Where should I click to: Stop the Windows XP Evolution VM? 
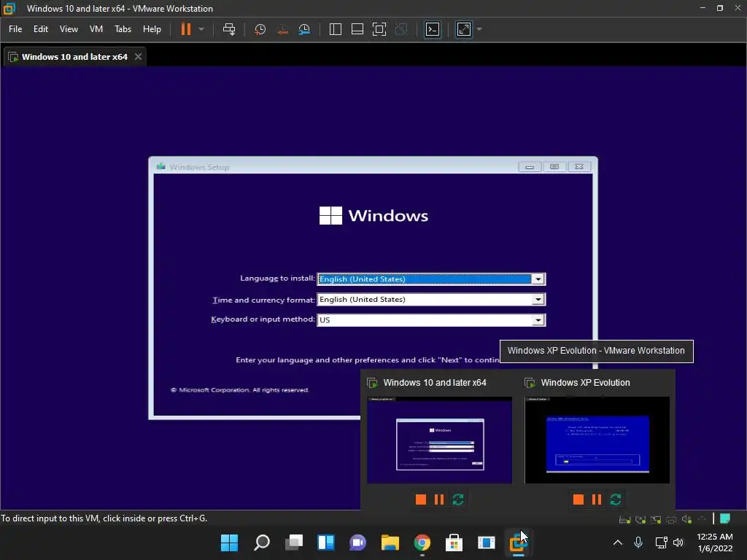[578, 499]
